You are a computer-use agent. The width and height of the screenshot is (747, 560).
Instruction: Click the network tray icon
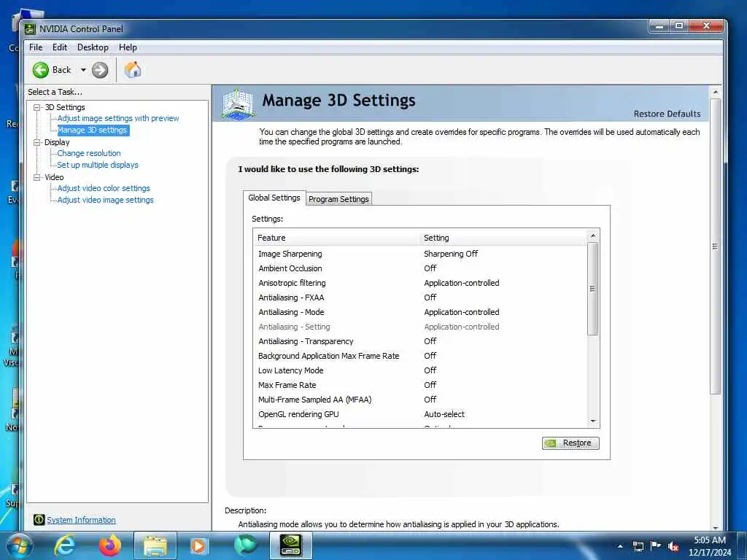(638, 546)
